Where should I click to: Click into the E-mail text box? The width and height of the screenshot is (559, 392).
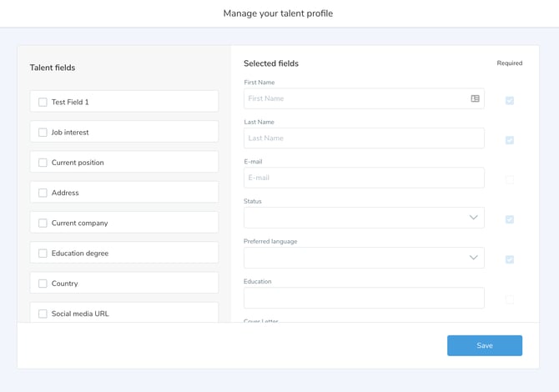pos(364,178)
